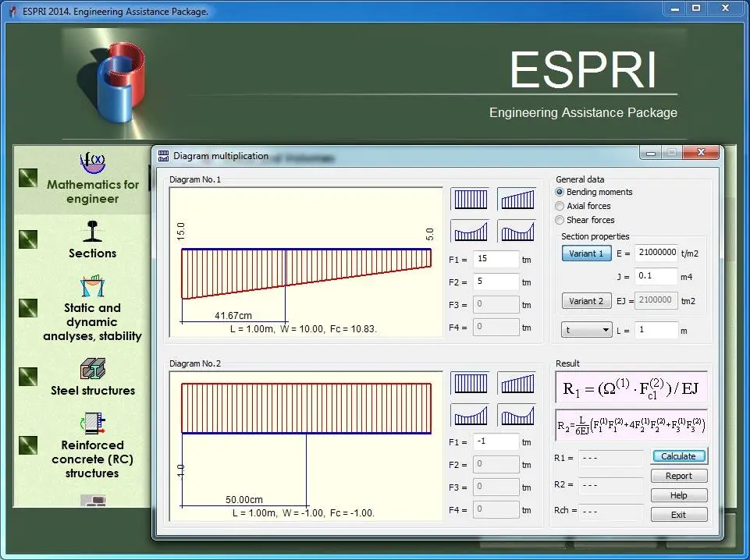Screen dimensions: 750x560
Task: Click the 'Fc = 10.83.' summary text in Diagram No.1
Action: point(354,328)
